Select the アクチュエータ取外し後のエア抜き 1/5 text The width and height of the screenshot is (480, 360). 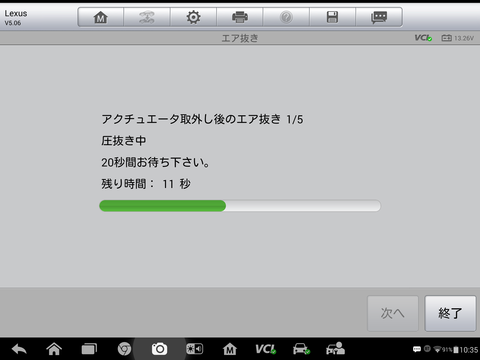coord(202,119)
